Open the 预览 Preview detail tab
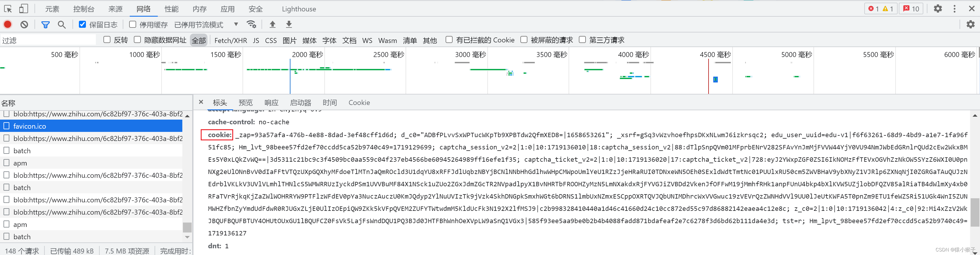Screen dimensions: 980x255 245,102
